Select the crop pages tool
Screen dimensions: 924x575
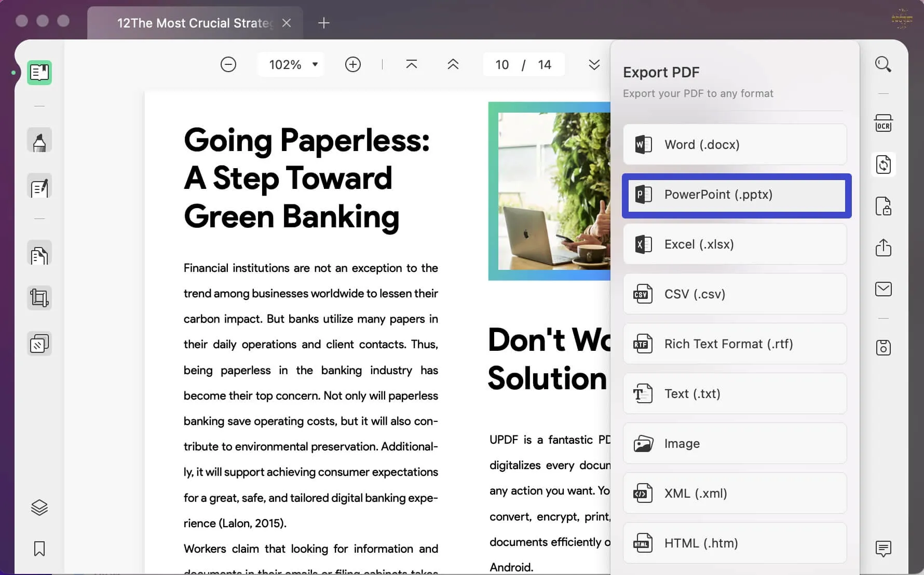pyautogui.click(x=39, y=297)
